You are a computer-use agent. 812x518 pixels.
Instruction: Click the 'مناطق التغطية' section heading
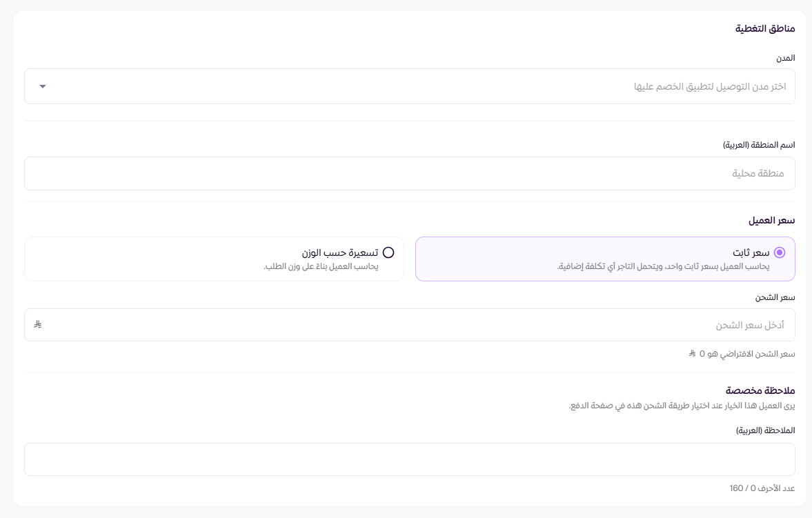click(764, 28)
